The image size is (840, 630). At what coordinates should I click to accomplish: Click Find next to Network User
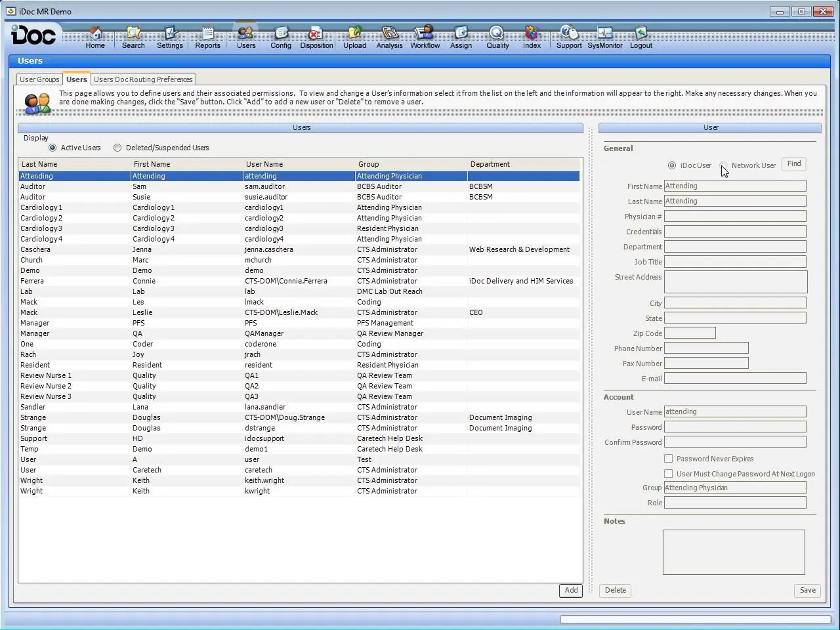click(x=793, y=164)
